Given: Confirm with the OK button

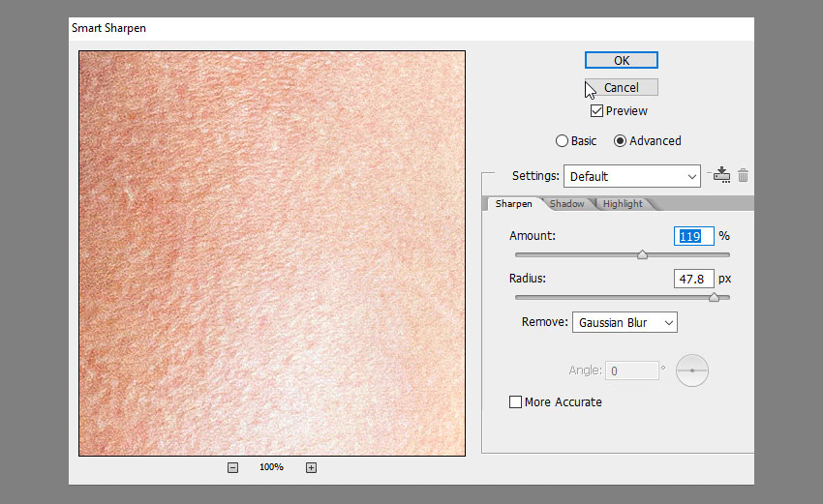Looking at the screenshot, I should [x=622, y=60].
